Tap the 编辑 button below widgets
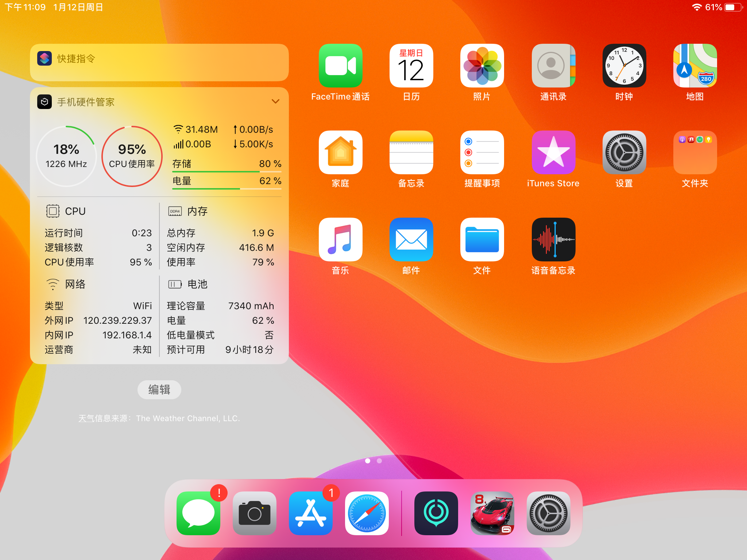The image size is (747, 560). tap(159, 390)
